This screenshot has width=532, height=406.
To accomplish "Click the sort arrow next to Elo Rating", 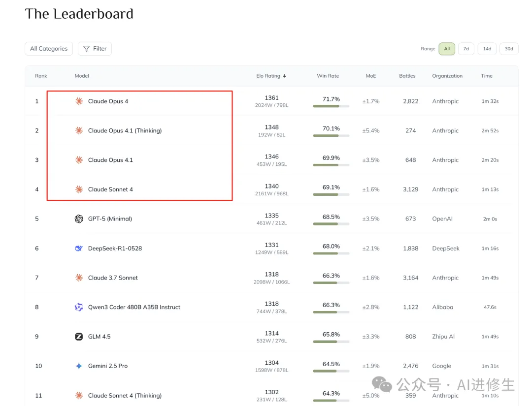I will (284, 76).
